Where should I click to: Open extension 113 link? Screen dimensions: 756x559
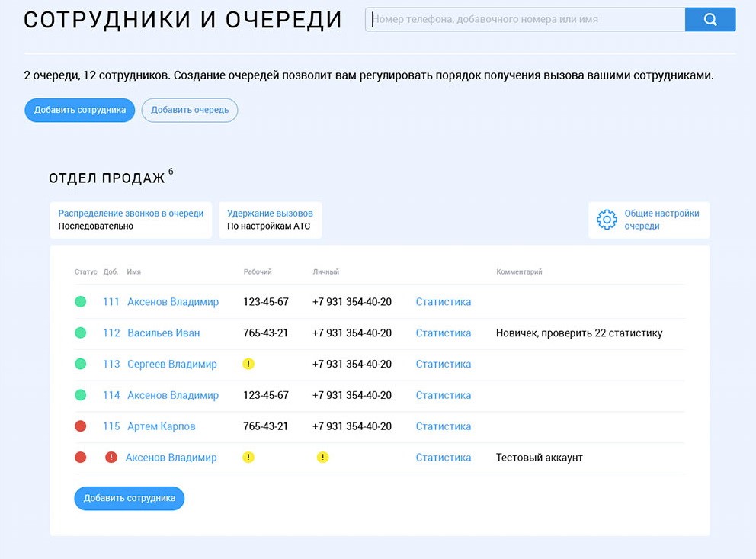[x=111, y=364]
